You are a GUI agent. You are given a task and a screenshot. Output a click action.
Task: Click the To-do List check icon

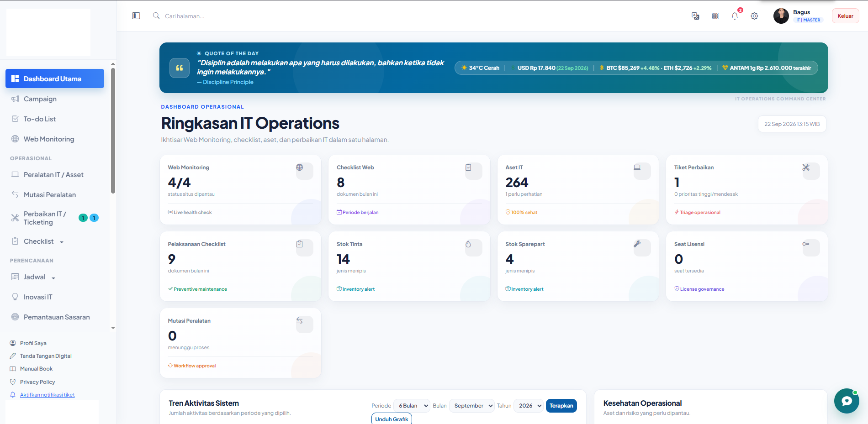[15, 119]
